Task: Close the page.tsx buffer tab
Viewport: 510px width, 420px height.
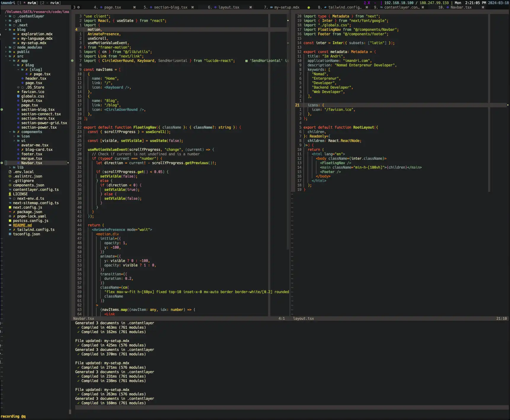Action: tap(134, 7)
